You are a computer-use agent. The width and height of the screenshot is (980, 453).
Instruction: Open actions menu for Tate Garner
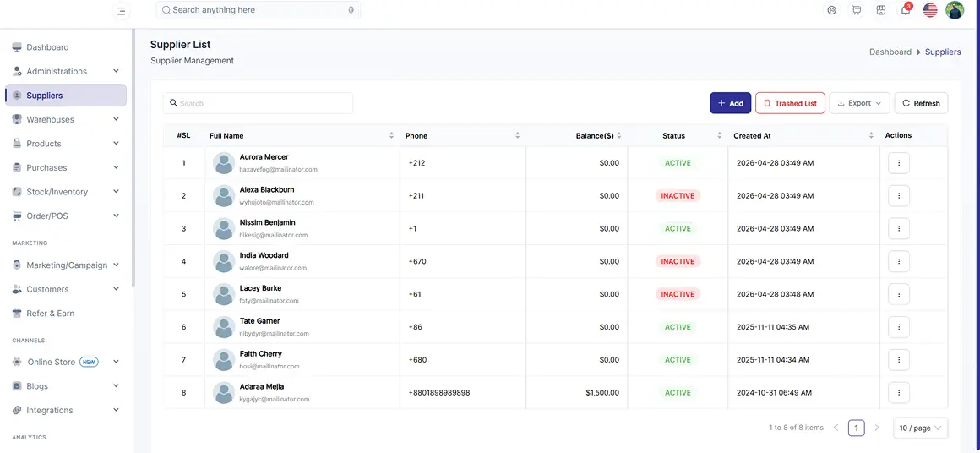coord(899,327)
